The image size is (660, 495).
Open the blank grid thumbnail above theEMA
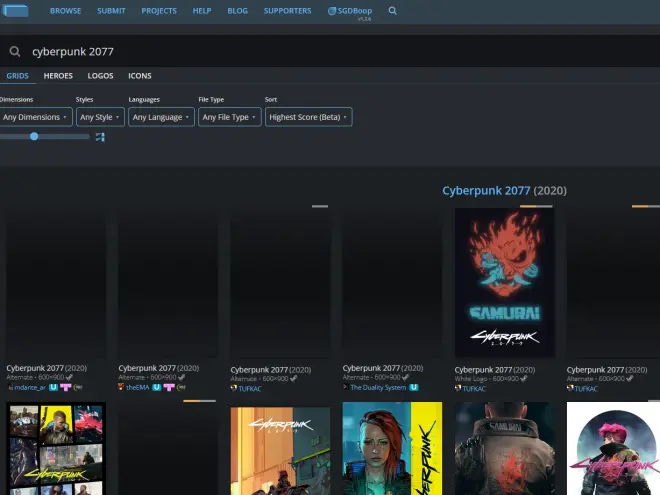pos(168,282)
